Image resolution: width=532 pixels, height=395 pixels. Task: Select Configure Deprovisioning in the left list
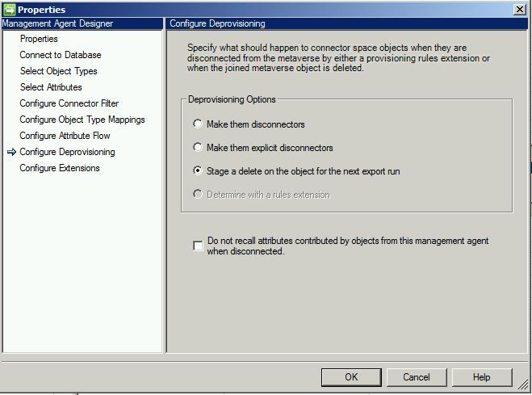(67, 152)
